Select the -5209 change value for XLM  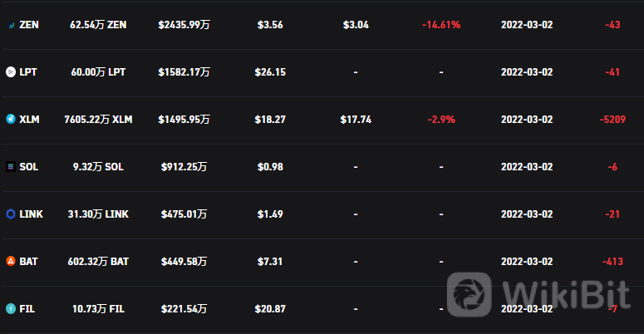pyautogui.click(x=612, y=120)
